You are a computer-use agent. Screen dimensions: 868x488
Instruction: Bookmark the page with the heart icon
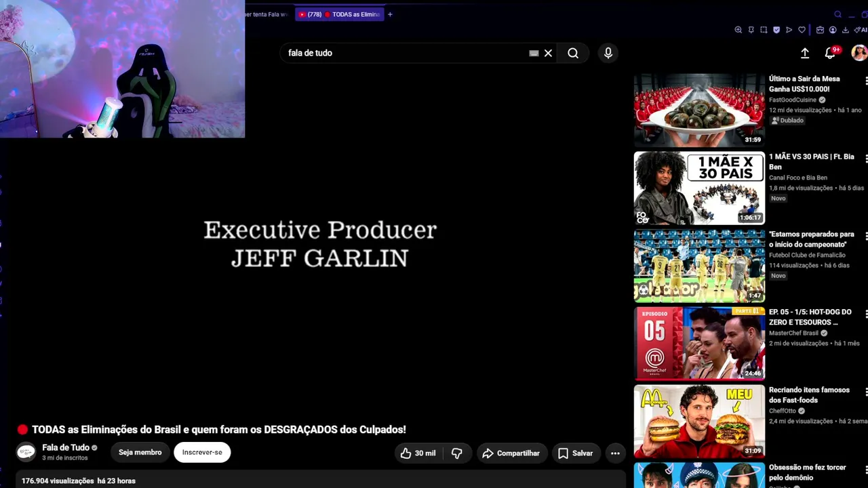point(802,30)
